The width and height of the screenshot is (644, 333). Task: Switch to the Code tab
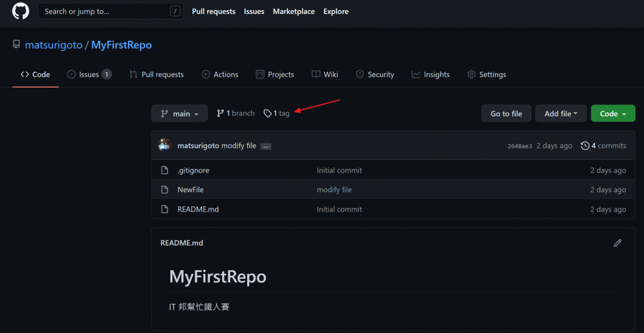tap(35, 74)
